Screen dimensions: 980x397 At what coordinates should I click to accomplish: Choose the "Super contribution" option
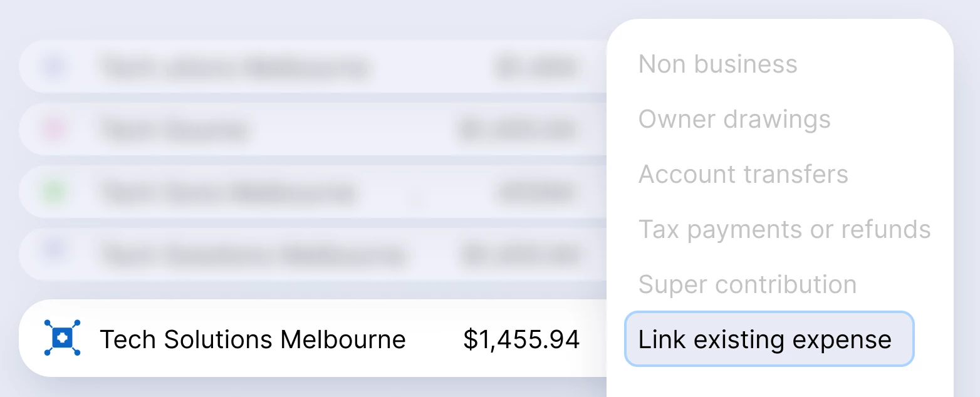(x=747, y=285)
